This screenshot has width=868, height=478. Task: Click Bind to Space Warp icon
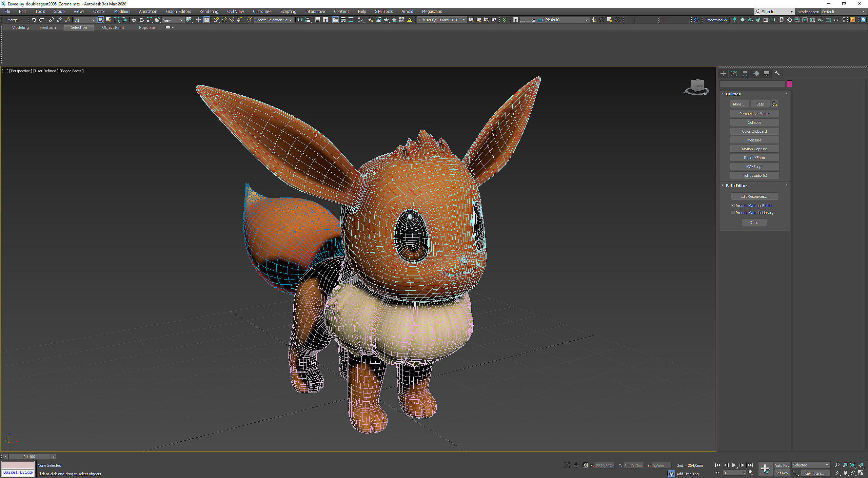[x=67, y=20]
